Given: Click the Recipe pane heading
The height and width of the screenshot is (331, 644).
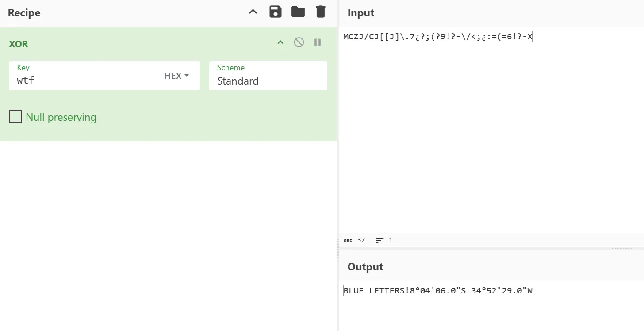Looking at the screenshot, I should tap(24, 13).
